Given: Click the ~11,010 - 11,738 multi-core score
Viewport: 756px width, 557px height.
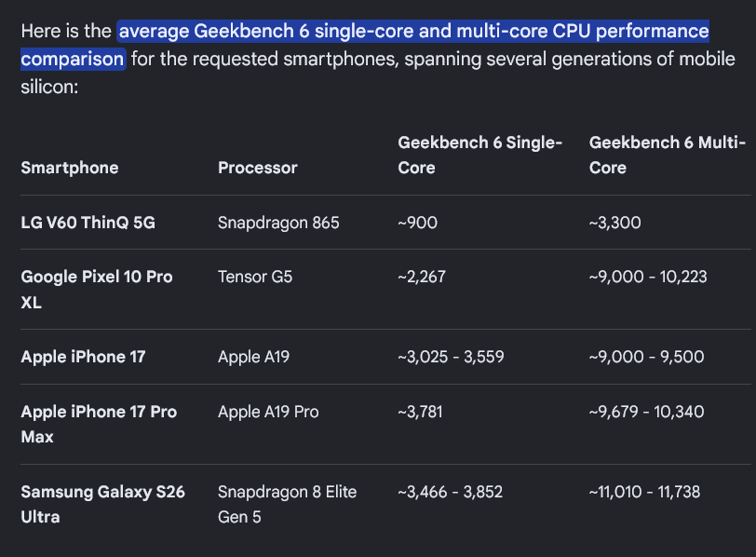Looking at the screenshot, I should click(x=644, y=492).
